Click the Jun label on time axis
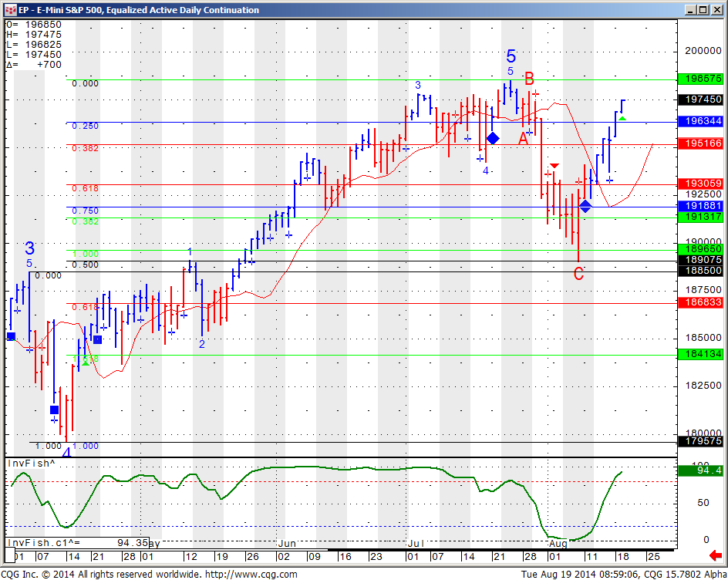 tap(287, 544)
